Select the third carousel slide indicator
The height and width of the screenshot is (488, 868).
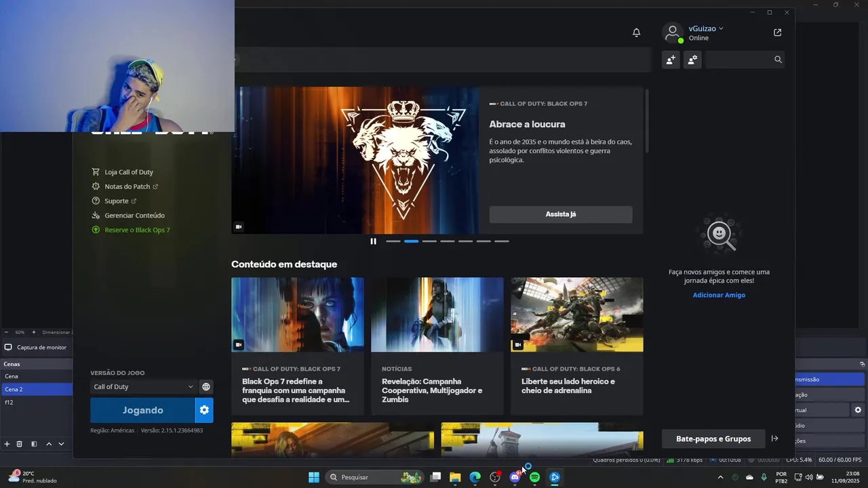(429, 241)
